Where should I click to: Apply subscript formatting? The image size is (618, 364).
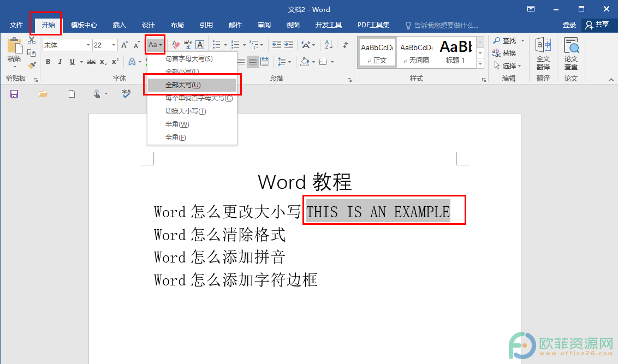(103, 62)
